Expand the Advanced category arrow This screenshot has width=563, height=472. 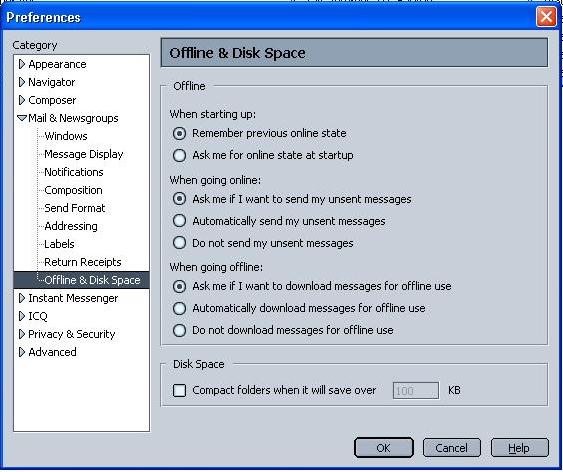click(22, 352)
